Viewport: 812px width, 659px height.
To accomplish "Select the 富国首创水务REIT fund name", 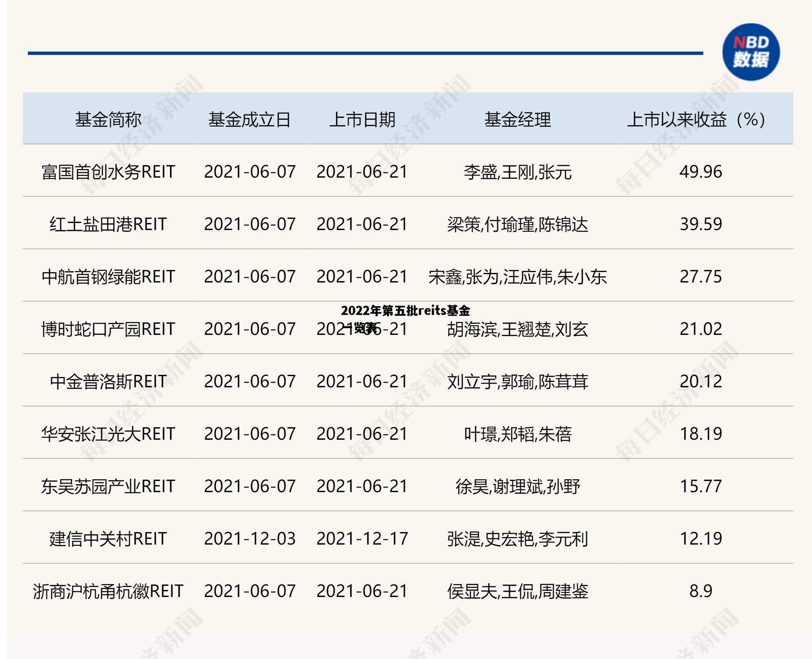I will 108,172.
